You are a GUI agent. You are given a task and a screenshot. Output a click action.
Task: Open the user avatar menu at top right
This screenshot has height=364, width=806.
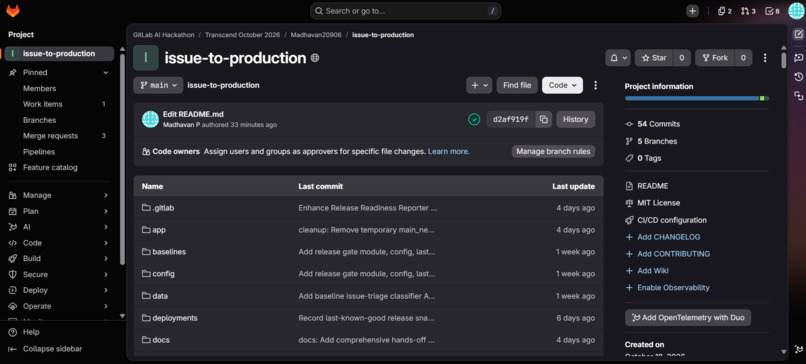(x=795, y=10)
